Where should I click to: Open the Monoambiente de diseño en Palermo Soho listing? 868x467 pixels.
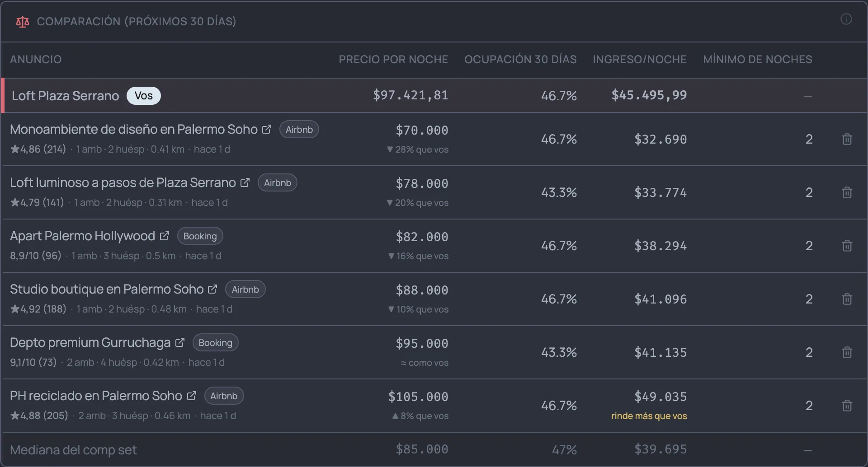point(134,130)
